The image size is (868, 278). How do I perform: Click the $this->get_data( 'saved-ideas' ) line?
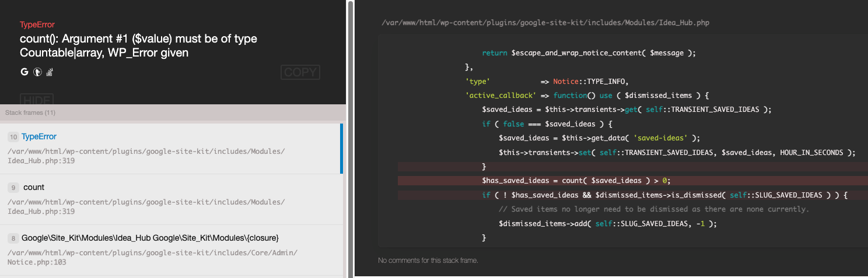click(x=599, y=138)
